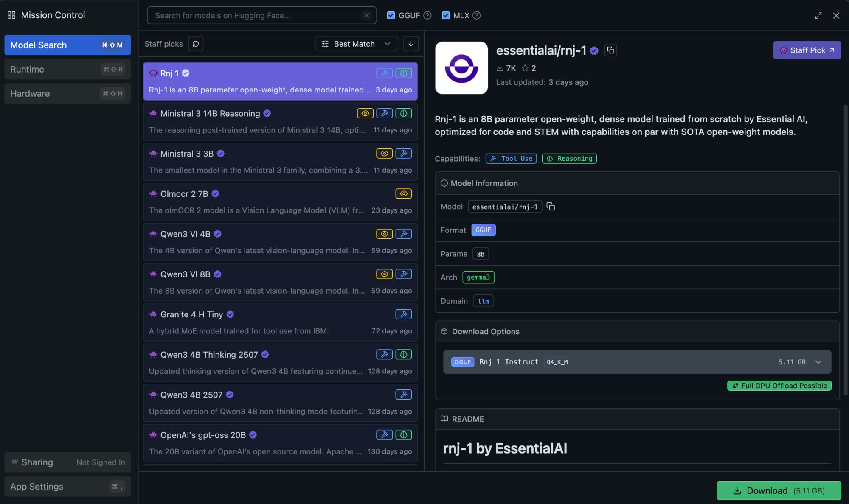Open the Best Match sort dropdown
Viewport: 849px width, 504px height.
356,44
